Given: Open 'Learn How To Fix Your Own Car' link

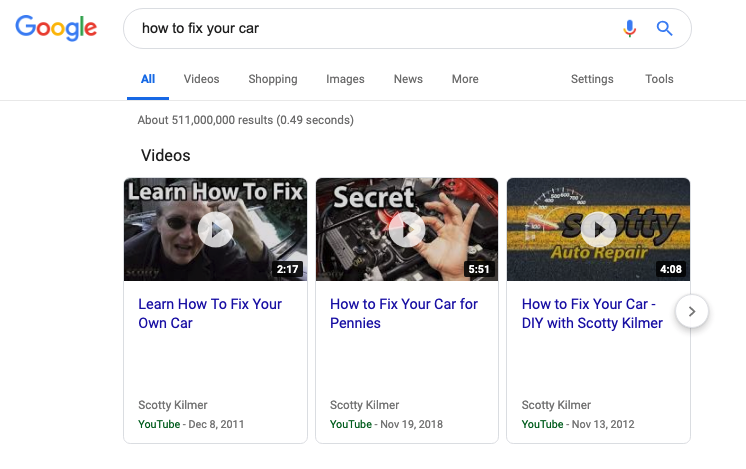Looking at the screenshot, I should (210, 313).
